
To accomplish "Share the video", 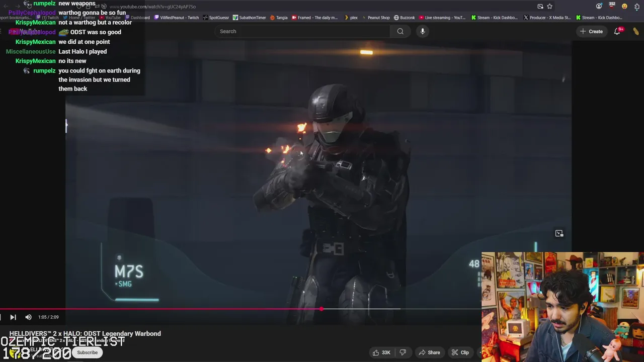I will coord(429,352).
